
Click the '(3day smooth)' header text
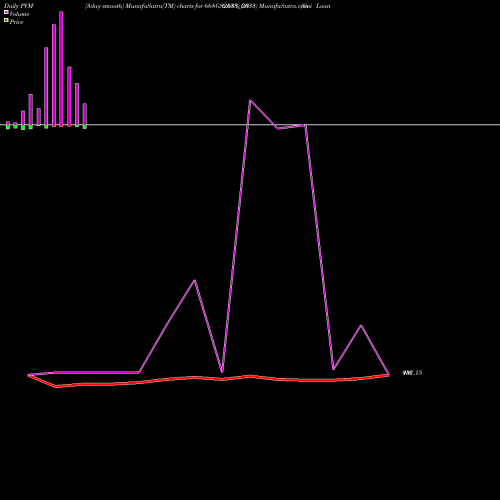click(x=104, y=6)
